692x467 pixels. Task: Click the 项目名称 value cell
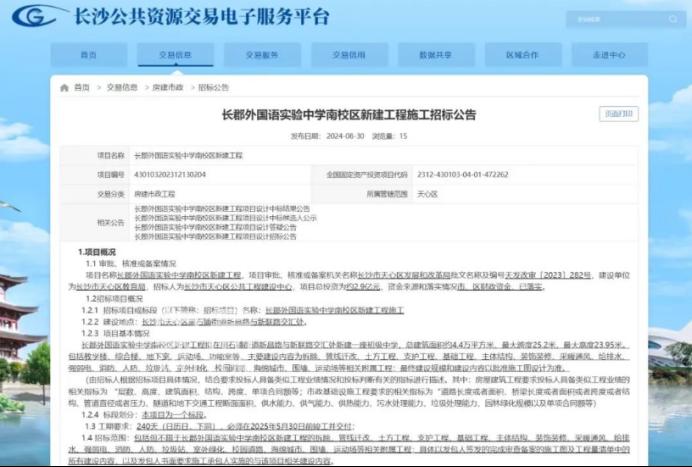pyautogui.click(x=383, y=155)
